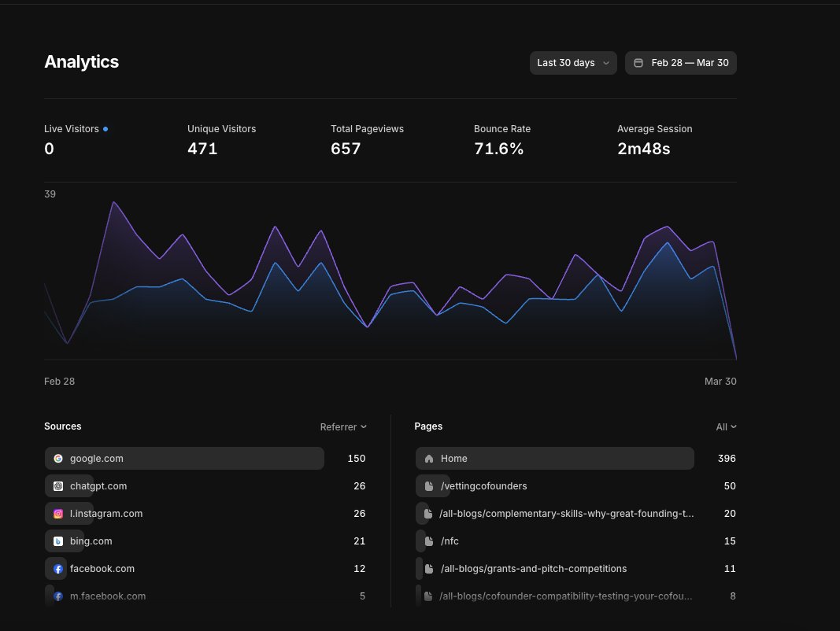Open the /all-blogs/grants-and-pitch-competitions page entry
Screen dimensions: 840x631
pos(554,568)
